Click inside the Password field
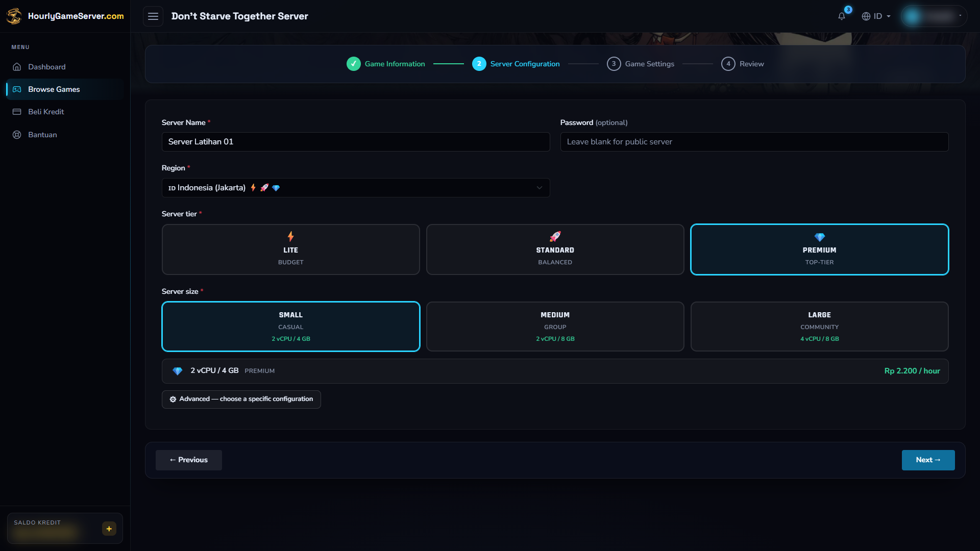This screenshot has height=551, width=980. tap(754, 142)
